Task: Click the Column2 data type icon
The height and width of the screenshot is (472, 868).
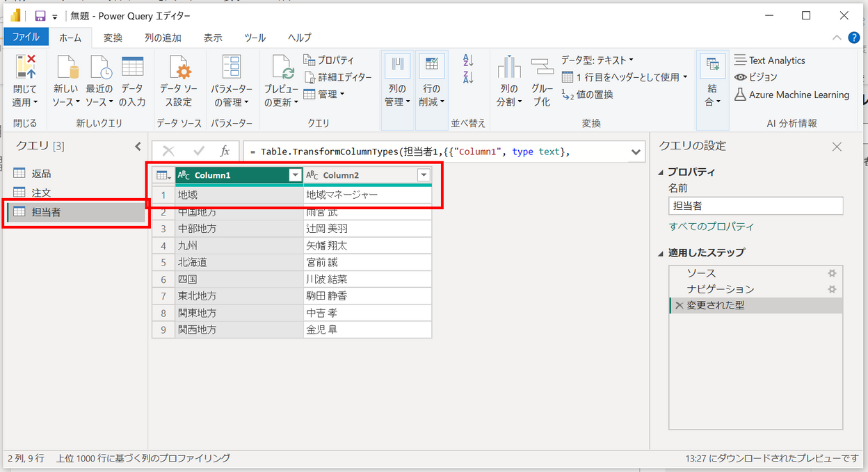Action: tap(312, 175)
